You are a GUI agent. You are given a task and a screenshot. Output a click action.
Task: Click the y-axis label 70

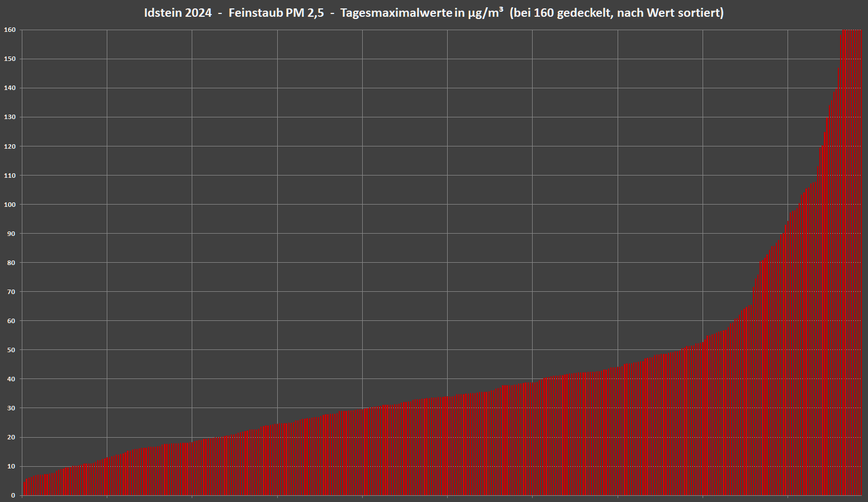pos(11,292)
